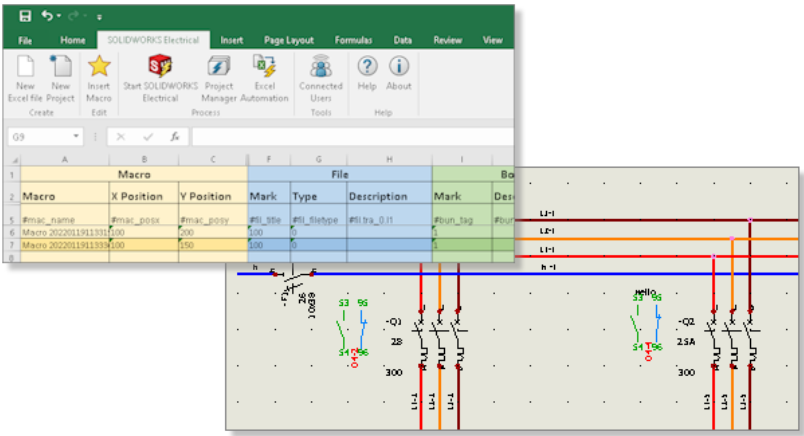804x436 pixels.
Task: Switch to the Data tab
Action: [403, 40]
